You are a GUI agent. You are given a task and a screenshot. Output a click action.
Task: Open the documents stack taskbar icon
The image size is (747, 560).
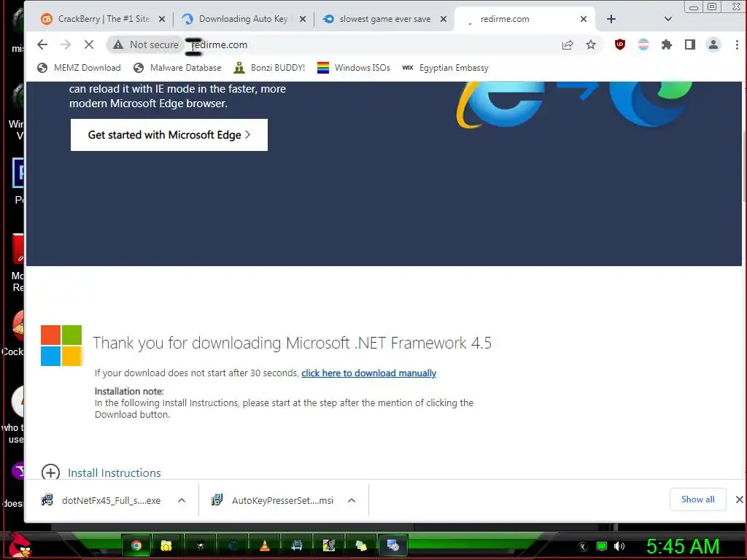(361, 545)
